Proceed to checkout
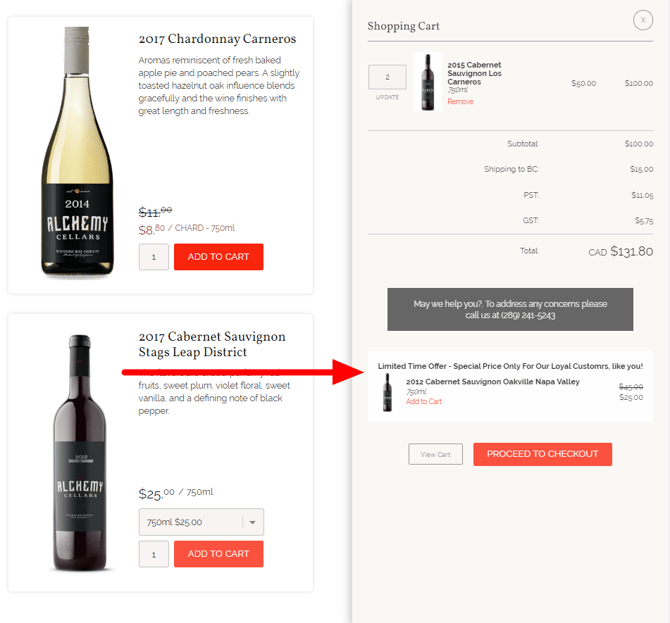The image size is (670, 623). click(x=542, y=454)
